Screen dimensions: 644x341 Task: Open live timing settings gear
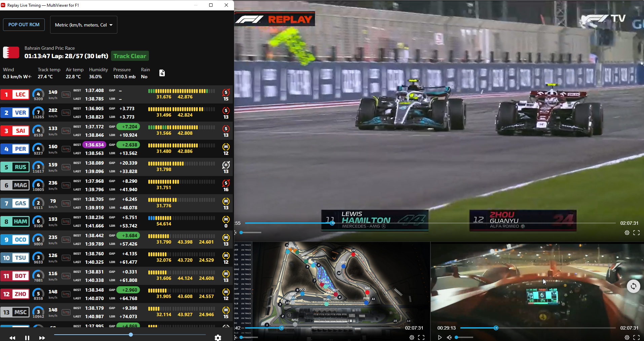(218, 338)
